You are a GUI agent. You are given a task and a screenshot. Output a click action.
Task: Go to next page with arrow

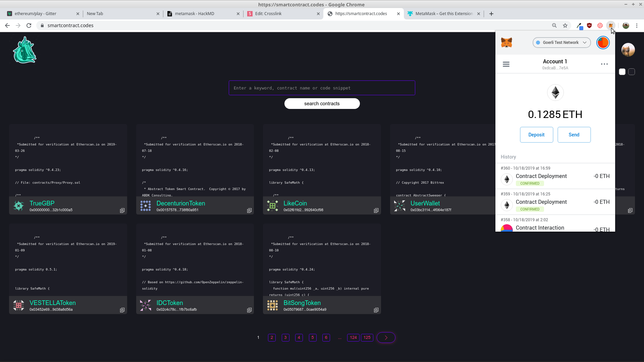pos(386,338)
